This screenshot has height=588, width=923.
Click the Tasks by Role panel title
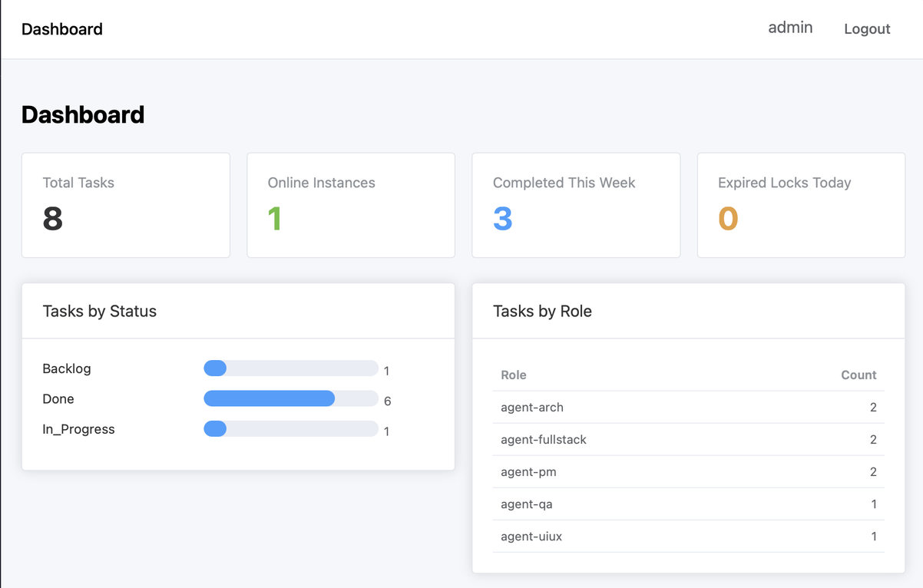[542, 311]
